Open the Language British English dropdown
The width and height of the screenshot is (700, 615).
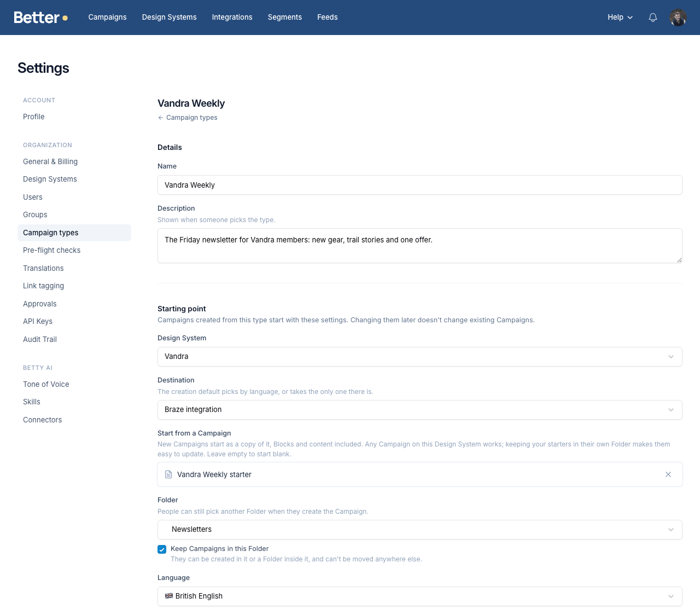coord(420,596)
